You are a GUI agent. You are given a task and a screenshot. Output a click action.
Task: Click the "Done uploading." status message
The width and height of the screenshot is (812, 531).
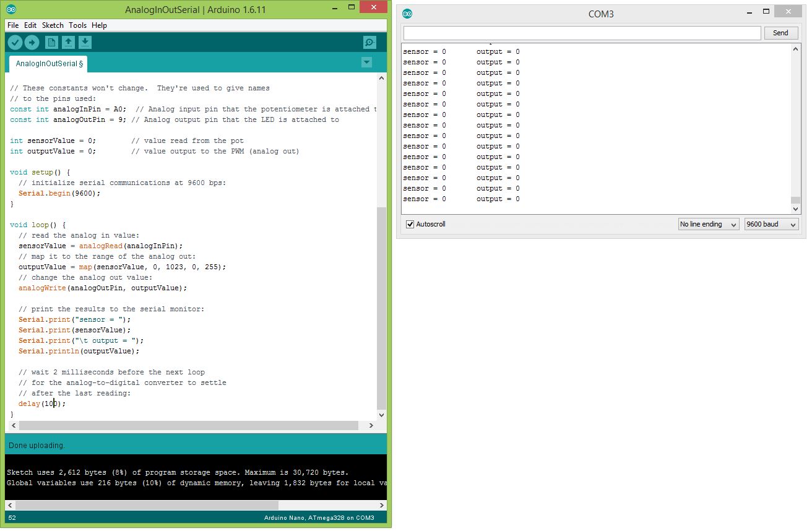(x=37, y=446)
